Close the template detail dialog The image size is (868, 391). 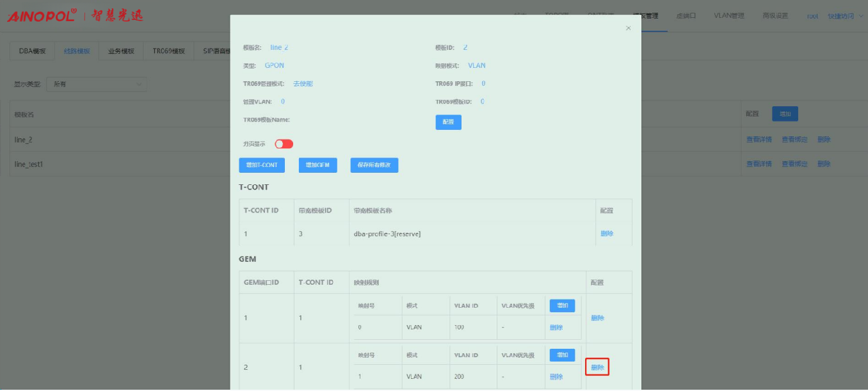628,28
